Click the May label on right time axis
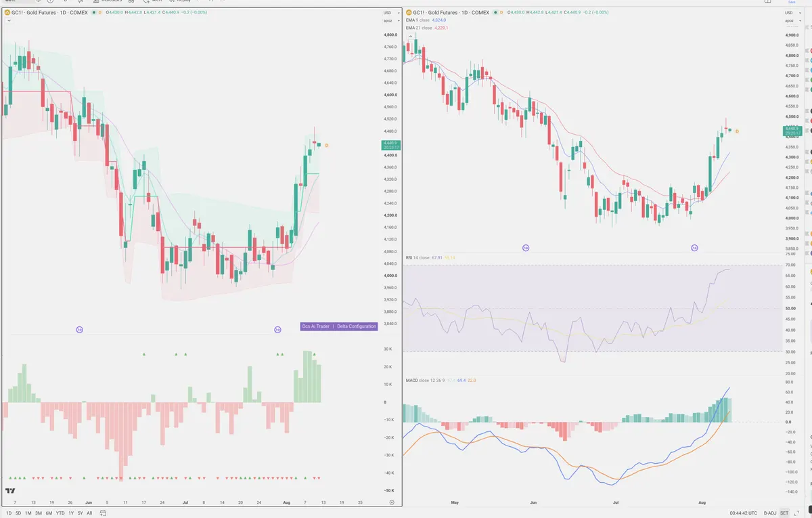 click(x=455, y=502)
